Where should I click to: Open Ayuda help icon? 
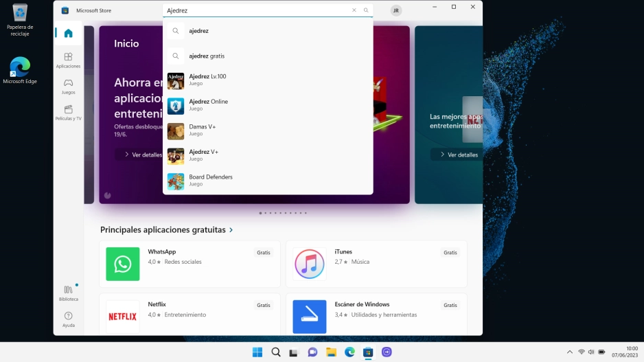click(x=68, y=319)
